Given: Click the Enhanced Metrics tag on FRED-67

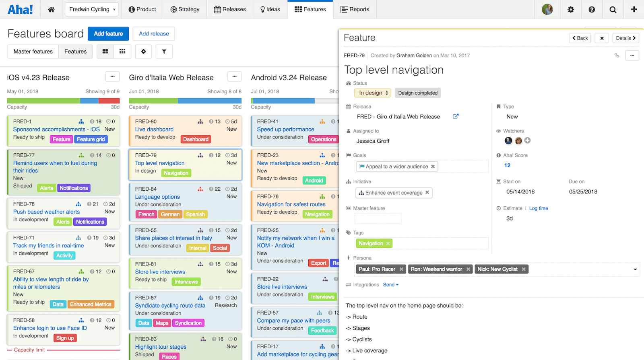Looking at the screenshot, I should [91, 304].
